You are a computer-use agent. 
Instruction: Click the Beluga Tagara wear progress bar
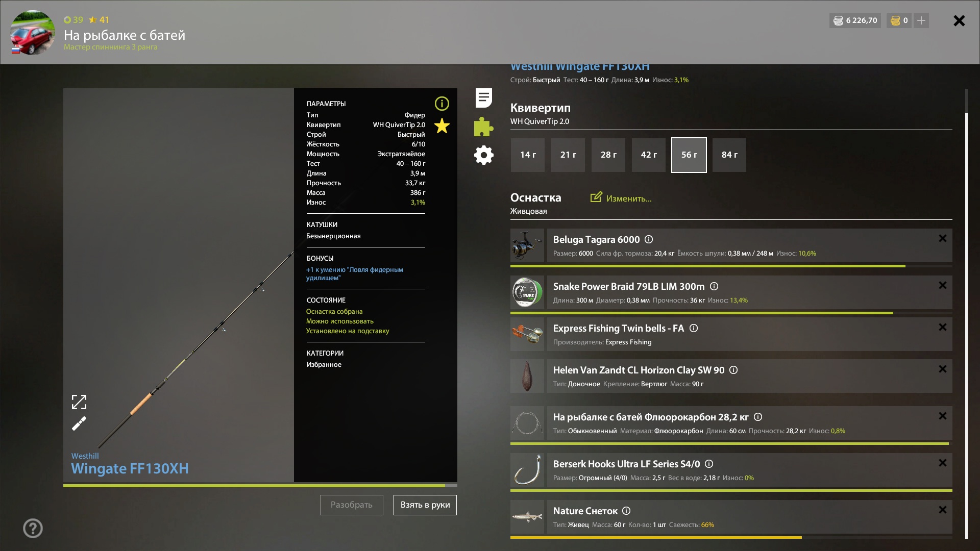[x=731, y=266]
